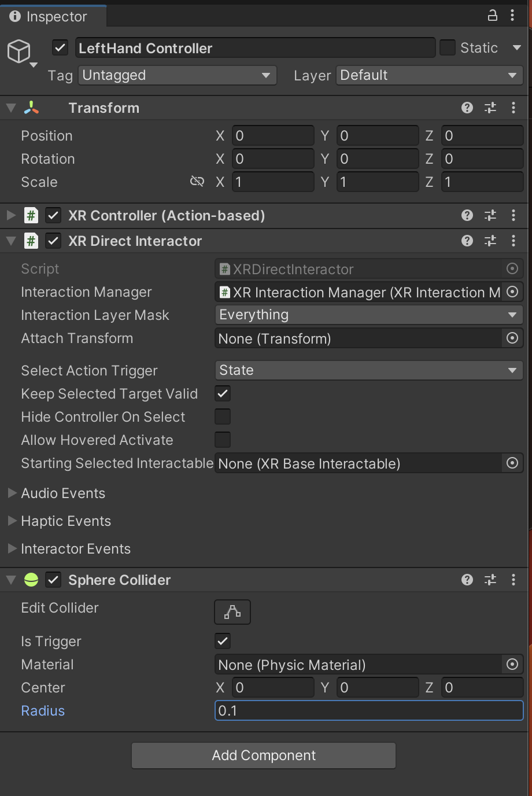
Task: Open the Layer dropdown
Action: pyautogui.click(x=430, y=75)
